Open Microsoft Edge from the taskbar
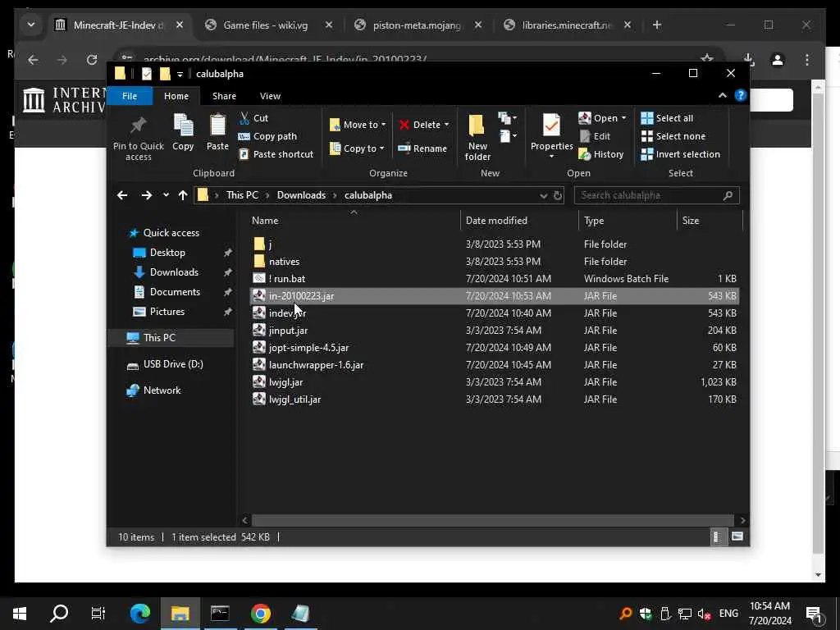The width and height of the screenshot is (840, 630). point(140,614)
